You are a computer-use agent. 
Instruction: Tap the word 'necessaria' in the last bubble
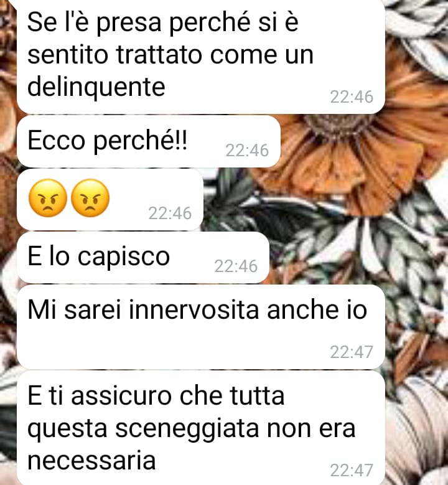(91, 461)
